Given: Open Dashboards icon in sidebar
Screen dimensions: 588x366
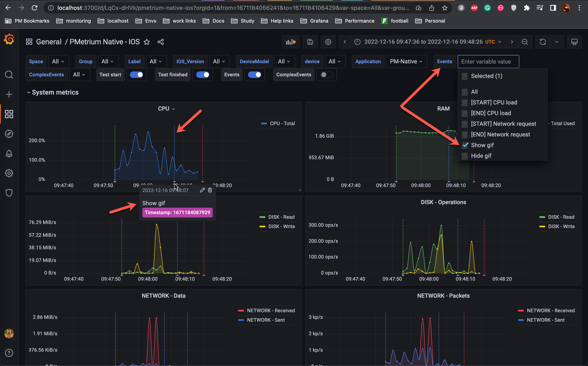Looking at the screenshot, I should tap(9, 114).
